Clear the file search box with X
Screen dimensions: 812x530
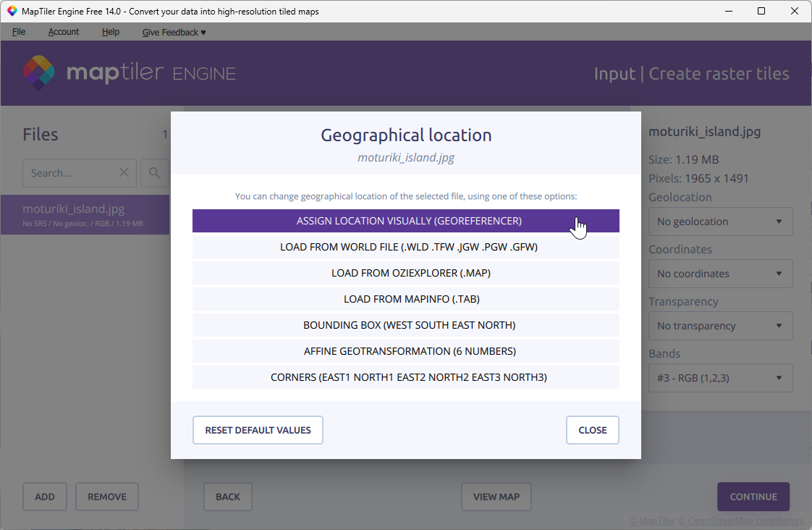tap(124, 172)
